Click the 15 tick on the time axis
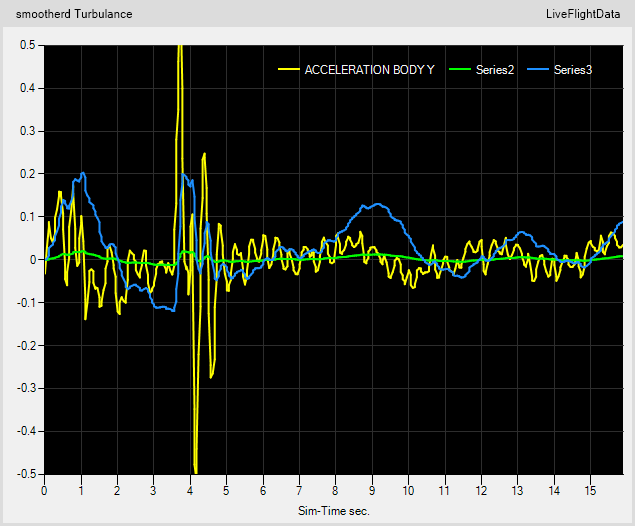This screenshot has height=526, width=635. [x=590, y=491]
